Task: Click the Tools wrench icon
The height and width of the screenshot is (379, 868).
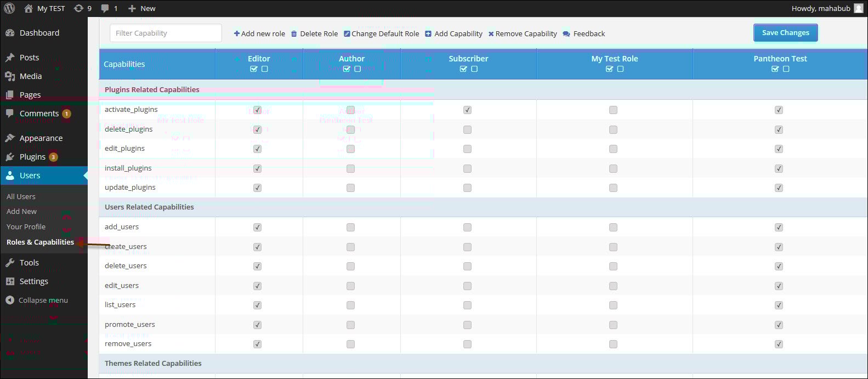Action: (10, 263)
